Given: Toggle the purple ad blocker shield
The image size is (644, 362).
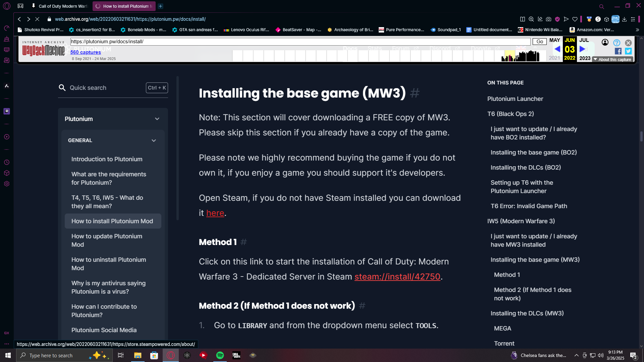Looking at the screenshot, I should click(557, 19).
